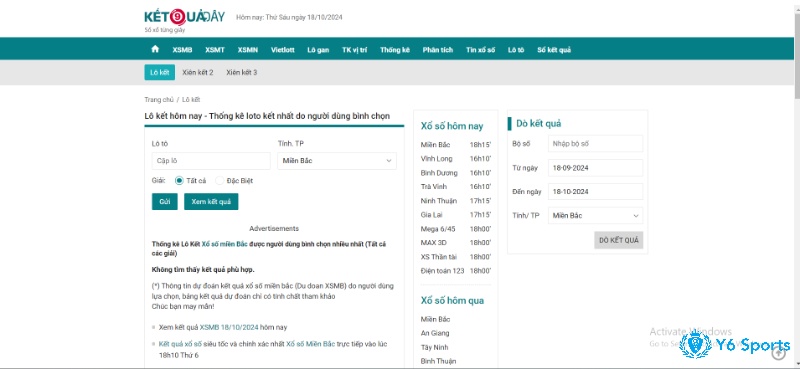Open the Vietlott menu

283,50
